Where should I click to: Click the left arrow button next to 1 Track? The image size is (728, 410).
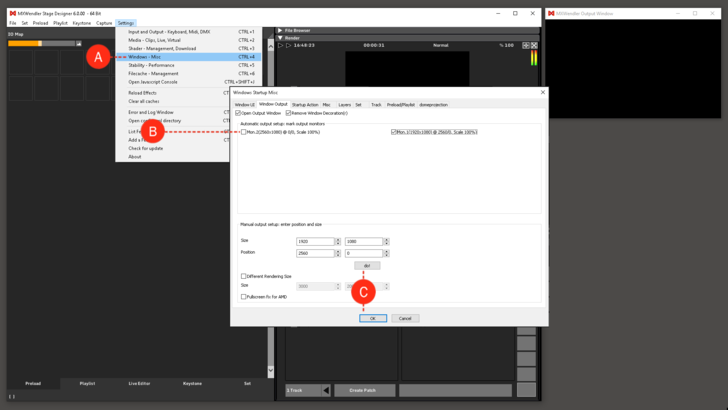click(x=326, y=390)
